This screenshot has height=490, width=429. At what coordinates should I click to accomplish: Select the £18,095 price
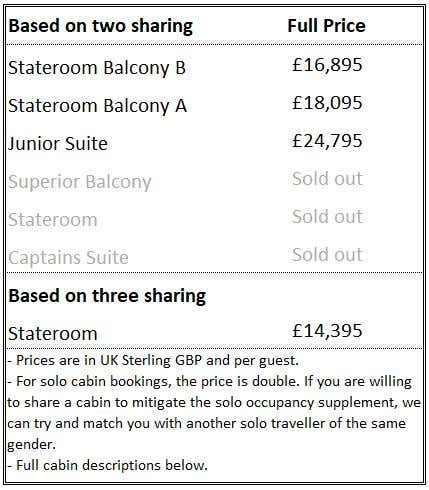tap(327, 103)
